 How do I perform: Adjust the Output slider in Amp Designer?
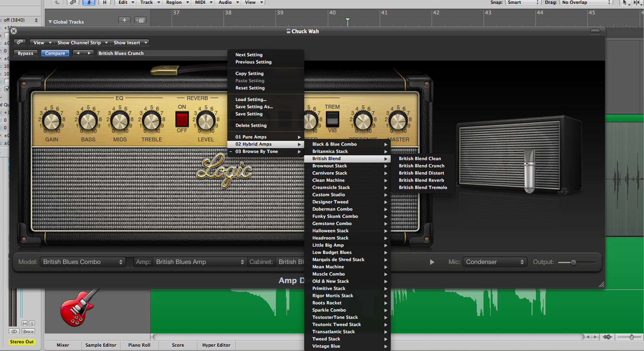[x=575, y=262]
